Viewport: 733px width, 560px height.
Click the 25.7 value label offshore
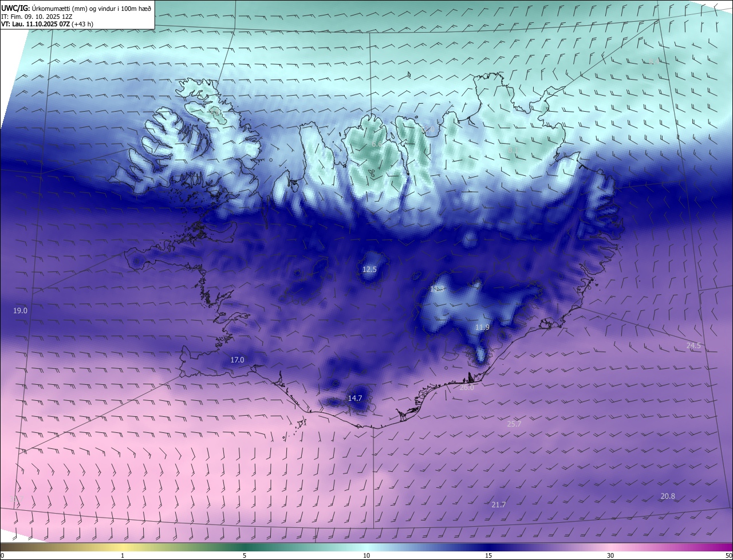pos(514,424)
